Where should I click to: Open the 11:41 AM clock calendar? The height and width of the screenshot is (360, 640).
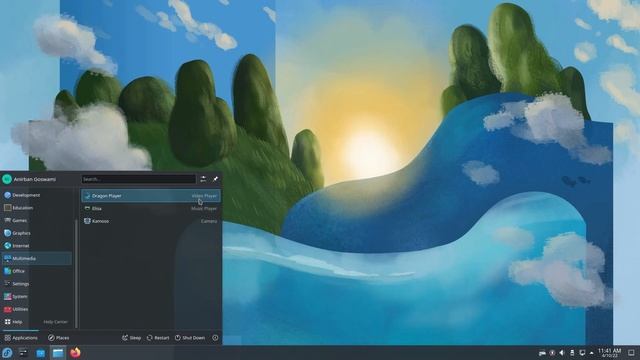click(609, 353)
